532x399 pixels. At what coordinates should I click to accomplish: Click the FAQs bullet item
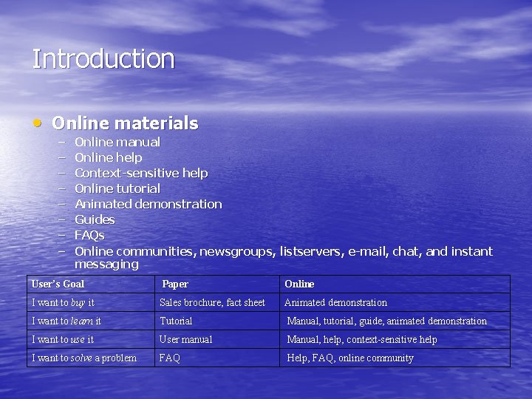(x=89, y=236)
